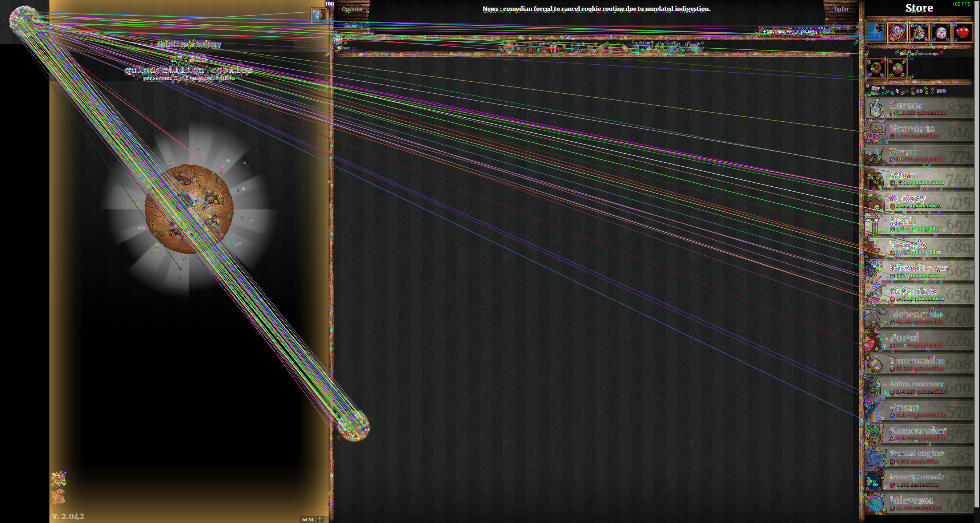980x523 pixels.
Task: Click the big chocolate chip cookie
Action: [x=189, y=209]
